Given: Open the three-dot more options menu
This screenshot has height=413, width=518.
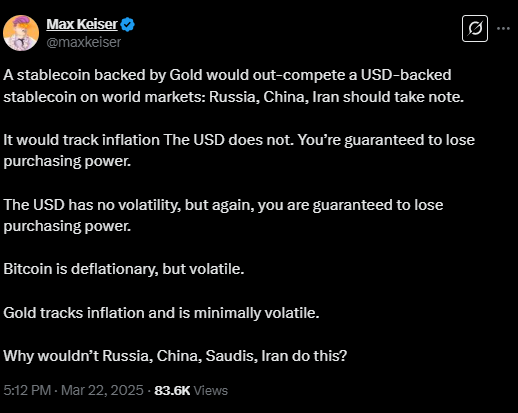Looking at the screenshot, I should [503, 29].
